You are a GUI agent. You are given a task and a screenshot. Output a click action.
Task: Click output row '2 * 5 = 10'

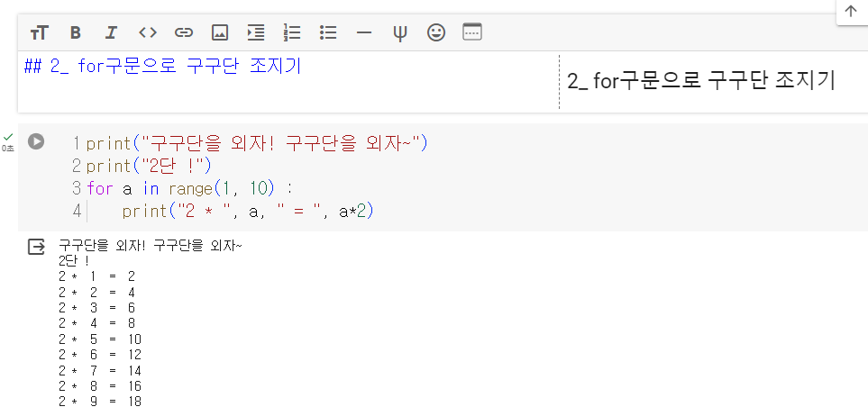pyautogui.click(x=100, y=339)
